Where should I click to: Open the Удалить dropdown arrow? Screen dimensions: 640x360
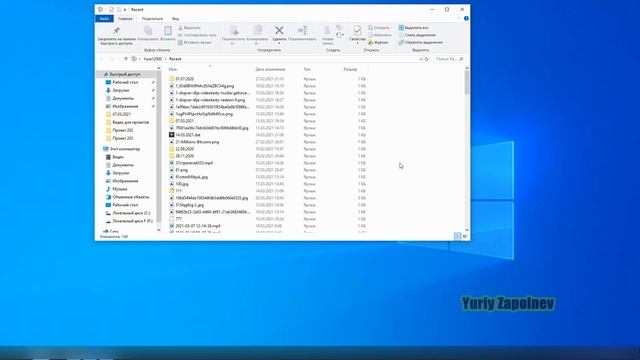279,43
